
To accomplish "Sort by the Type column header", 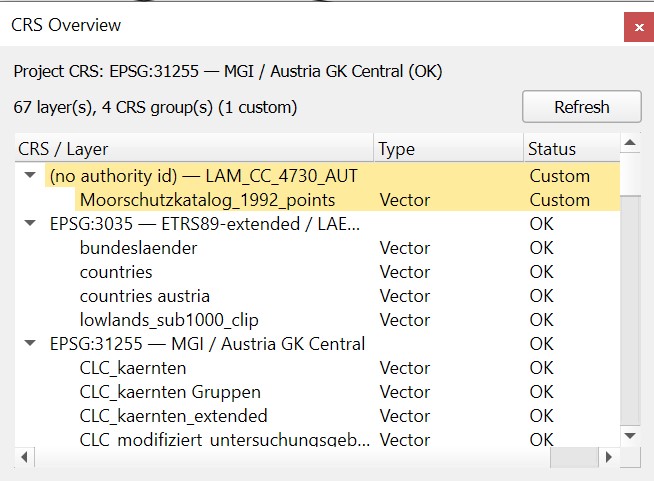I will click(449, 149).
